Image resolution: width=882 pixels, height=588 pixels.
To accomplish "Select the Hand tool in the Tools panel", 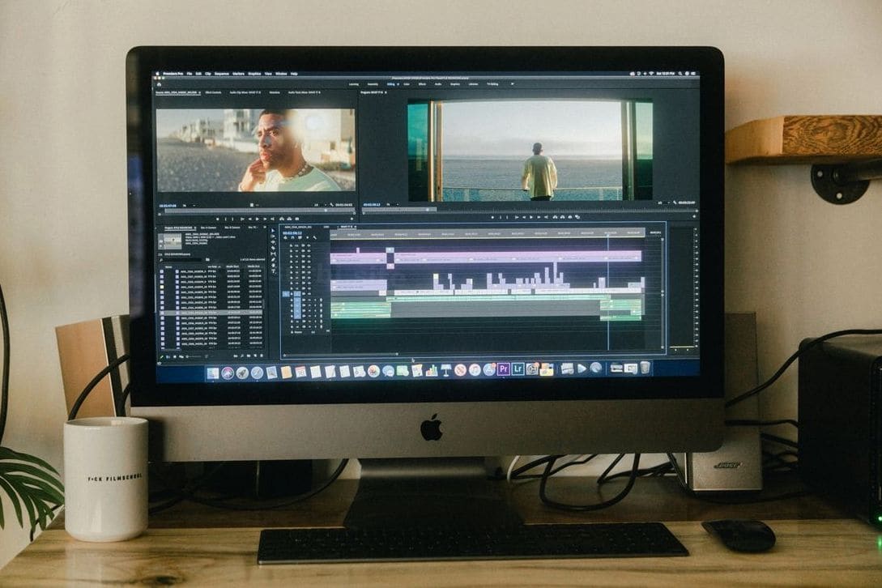I will click(274, 266).
